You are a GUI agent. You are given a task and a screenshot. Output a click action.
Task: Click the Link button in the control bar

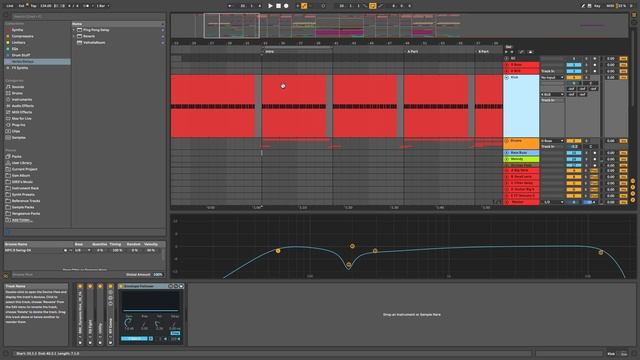[10, 6]
